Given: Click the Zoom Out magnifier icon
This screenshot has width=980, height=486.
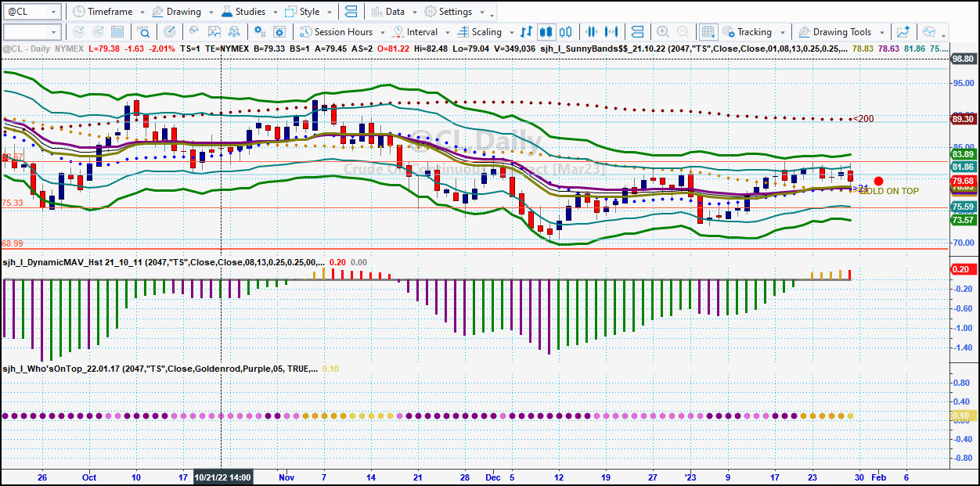Looking at the screenshot, I should click(683, 32).
